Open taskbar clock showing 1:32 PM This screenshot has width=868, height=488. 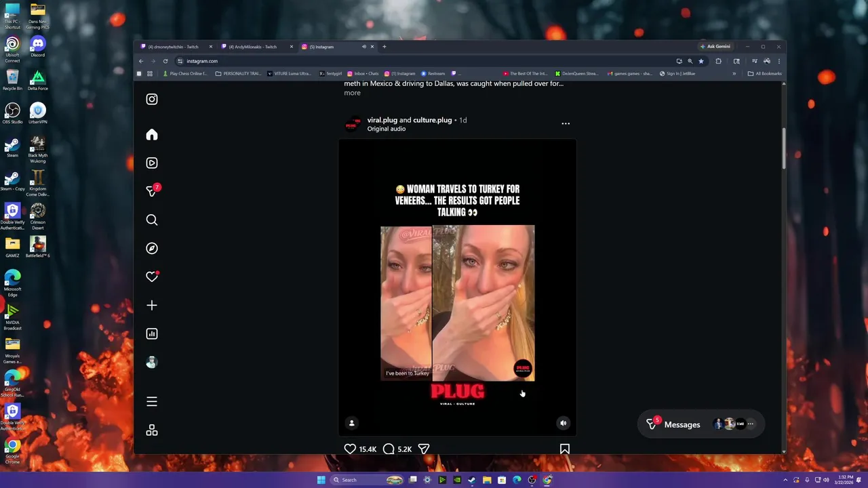(845, 480)
